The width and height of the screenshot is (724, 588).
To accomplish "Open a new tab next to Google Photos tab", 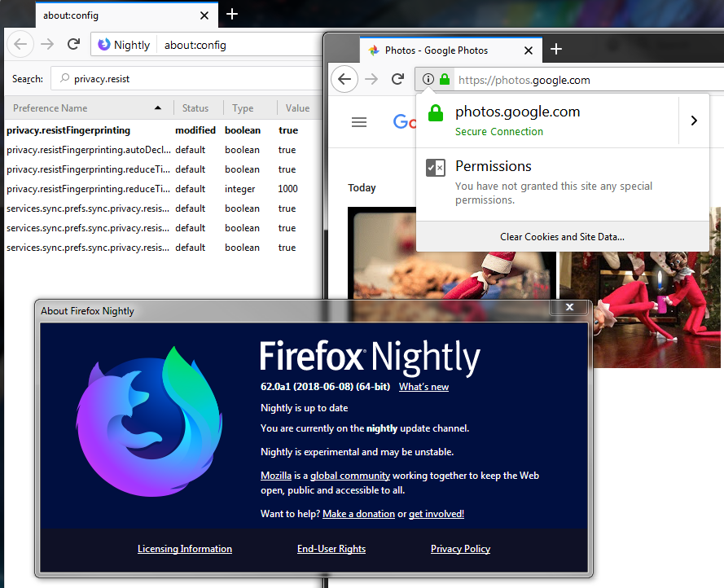I will click(556, 49).
